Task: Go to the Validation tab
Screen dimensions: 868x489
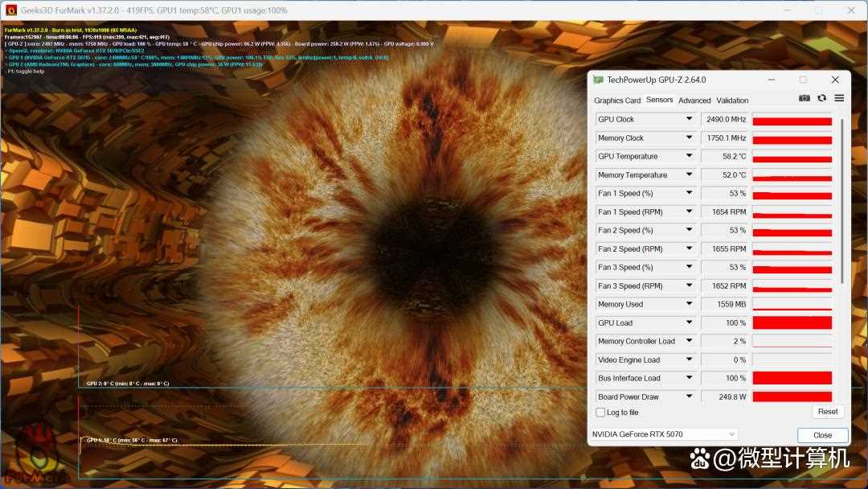Action: tap(732, 101)
